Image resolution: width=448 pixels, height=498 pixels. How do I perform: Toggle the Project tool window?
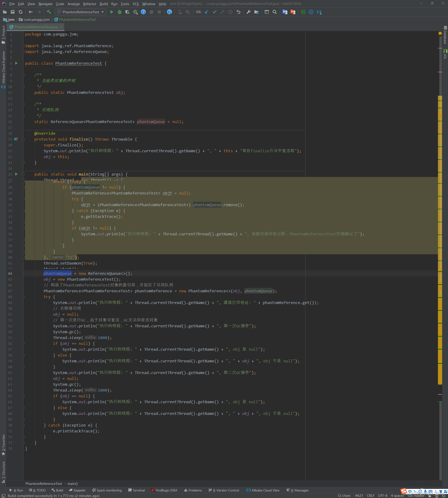pyautogui.click(x=3, y=35)
